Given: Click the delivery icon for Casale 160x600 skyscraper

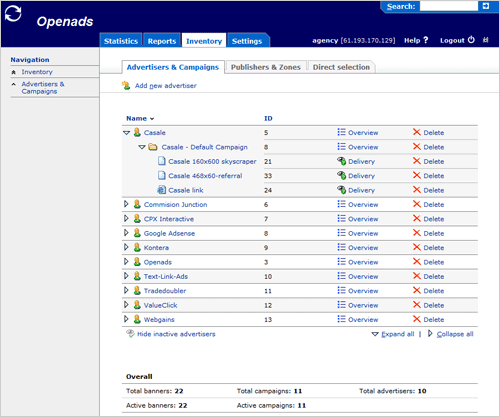Looking at the screenshot, I should pos(341,161).
